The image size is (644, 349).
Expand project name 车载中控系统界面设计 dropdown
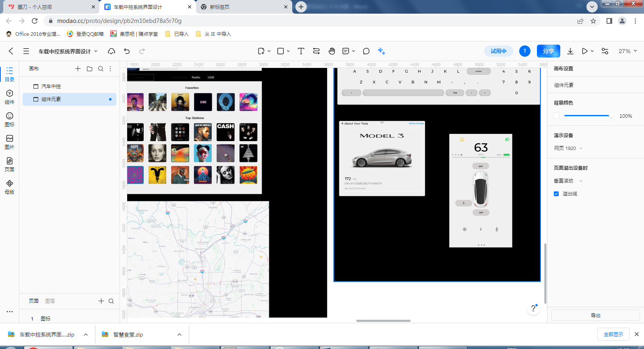click(96, 51)
